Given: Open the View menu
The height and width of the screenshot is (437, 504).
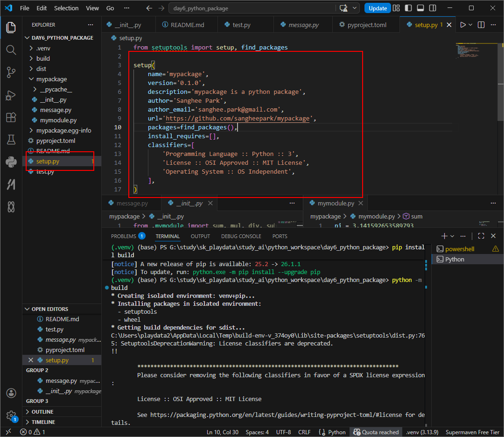Looking at the screenshot, I should (92, 8).
